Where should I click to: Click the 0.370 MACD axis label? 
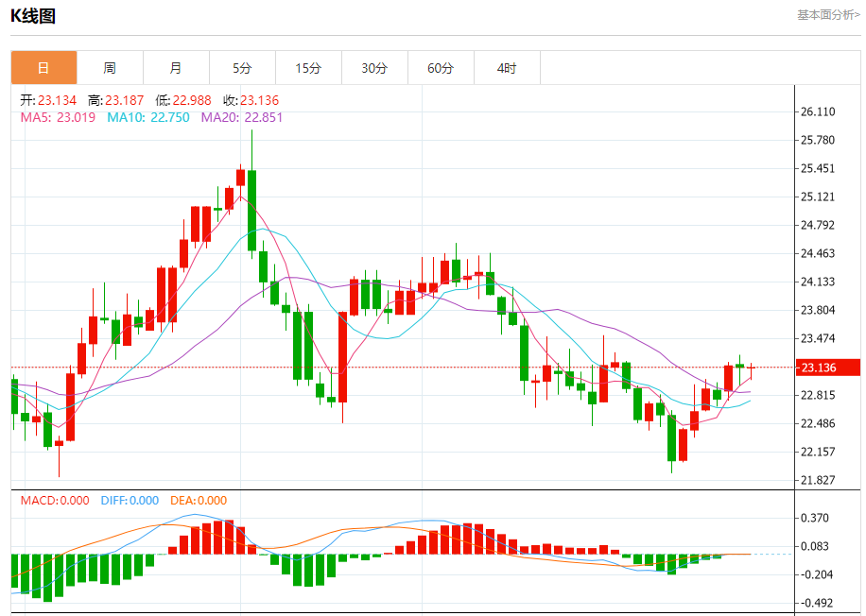pos(814,518)
